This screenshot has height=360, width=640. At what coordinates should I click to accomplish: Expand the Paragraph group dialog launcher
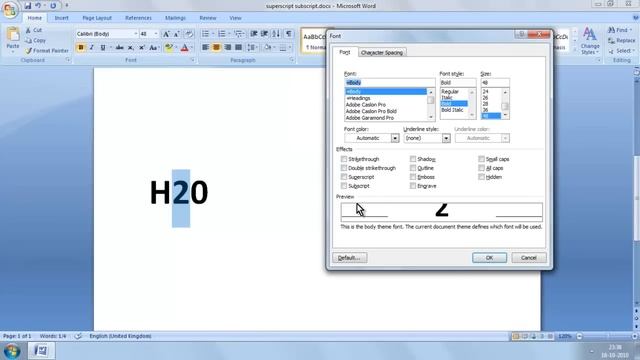pyautogui.click(x=292, y=60)
